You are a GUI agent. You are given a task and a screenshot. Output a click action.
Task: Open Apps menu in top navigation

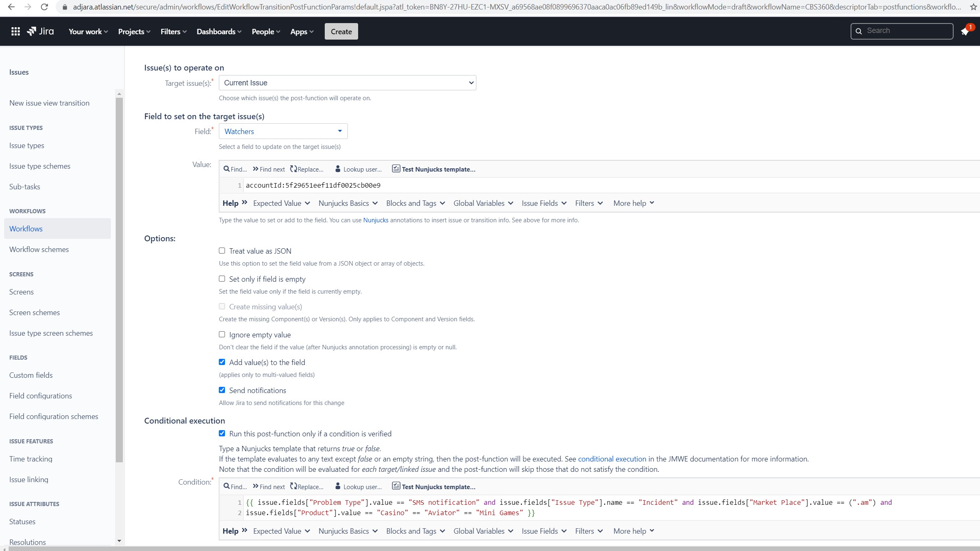tap(302, 32)
